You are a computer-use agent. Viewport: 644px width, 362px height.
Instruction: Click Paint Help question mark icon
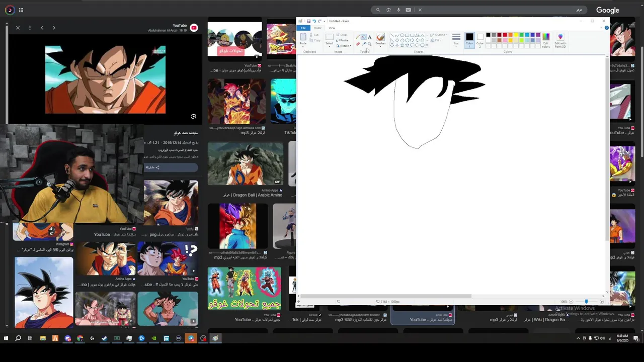click(x=606, y=28)
